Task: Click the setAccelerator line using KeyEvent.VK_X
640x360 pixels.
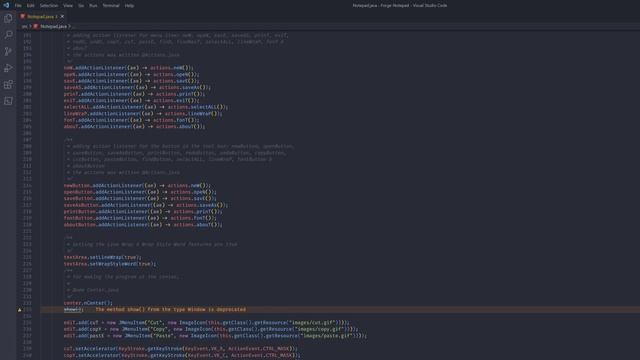Action: tap(181, 349)
